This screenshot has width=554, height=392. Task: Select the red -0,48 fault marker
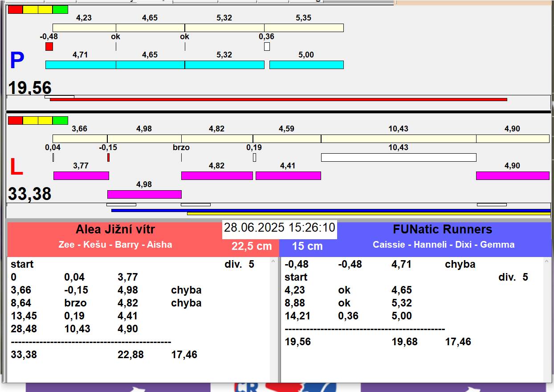(x=49, y=46)
